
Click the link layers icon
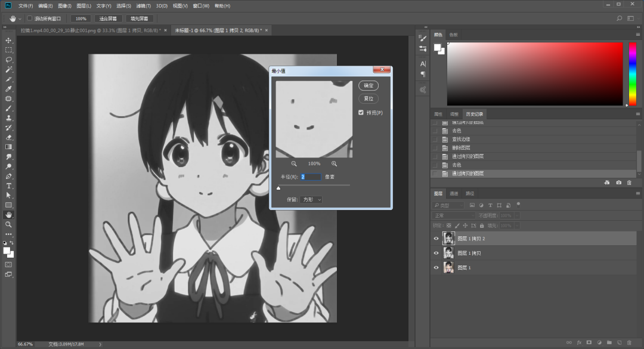pyautogui.click(x=569, y=342)
